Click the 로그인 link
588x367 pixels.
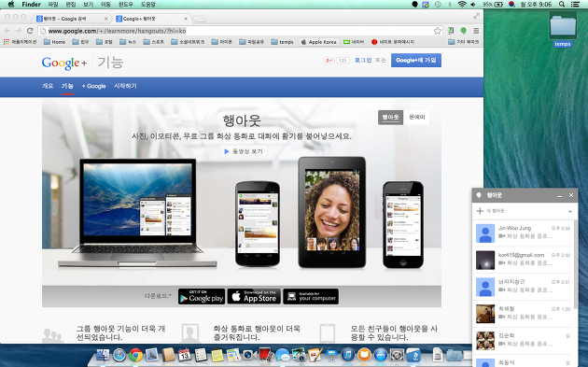(x=363, y=60)
